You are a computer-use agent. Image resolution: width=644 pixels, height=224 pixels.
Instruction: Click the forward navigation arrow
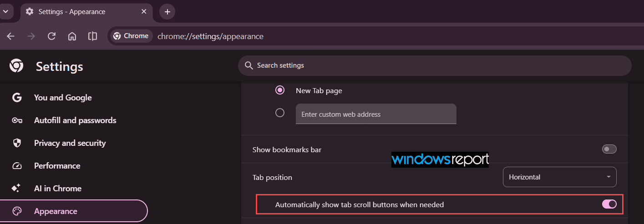pyautogui.click(x=31, y=36)
